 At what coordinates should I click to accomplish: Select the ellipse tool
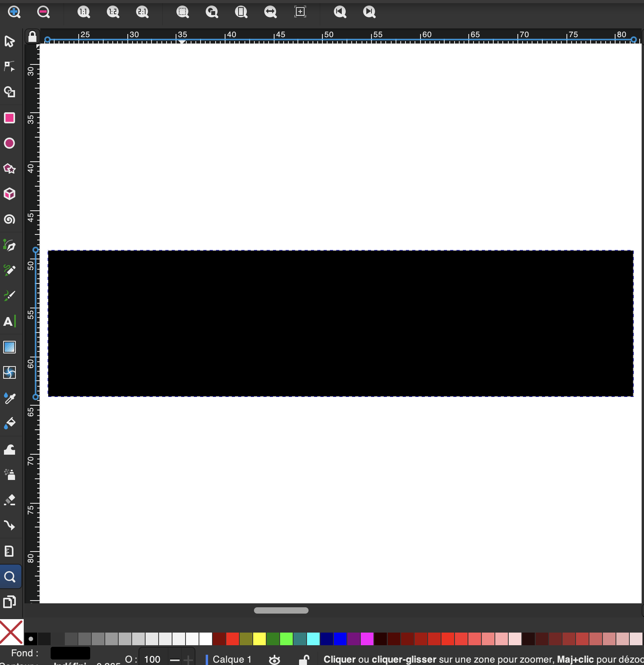click(x=9, y=143)
